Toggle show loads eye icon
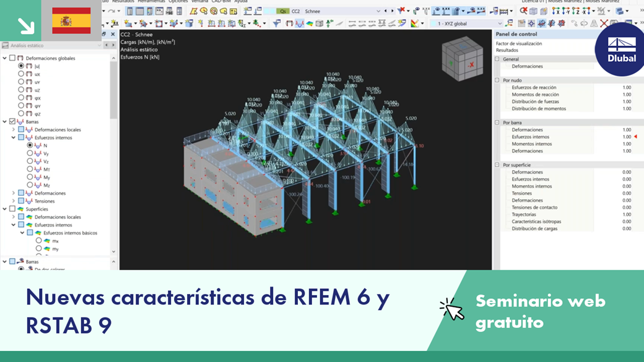644x362 pixels. pyautogui.click(x=437, y=11)
